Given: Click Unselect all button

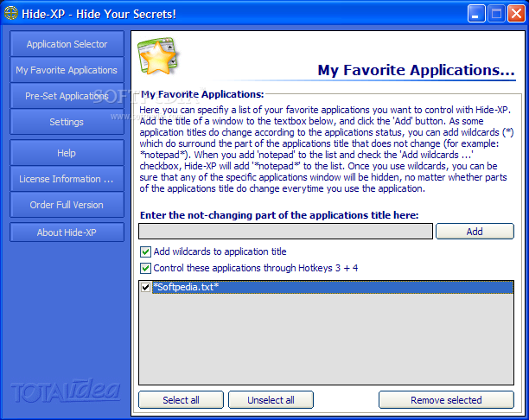Looking at the screenshot, I should tap(271, 400).
